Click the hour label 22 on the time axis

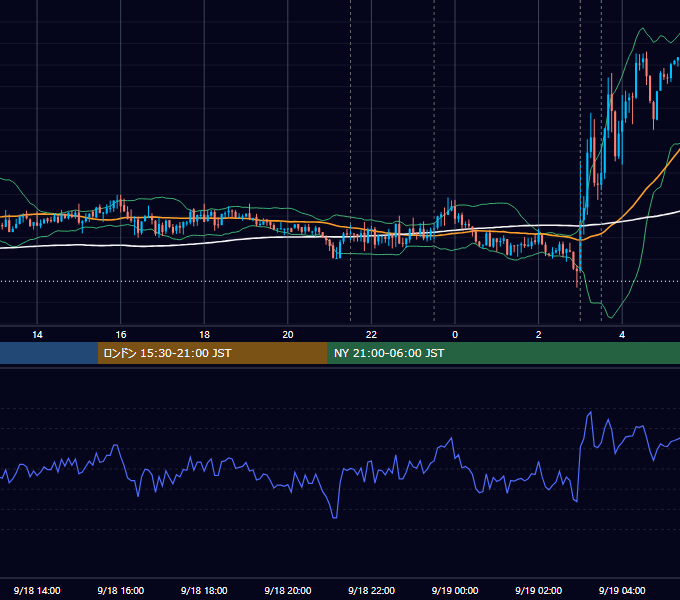[371, 335]
